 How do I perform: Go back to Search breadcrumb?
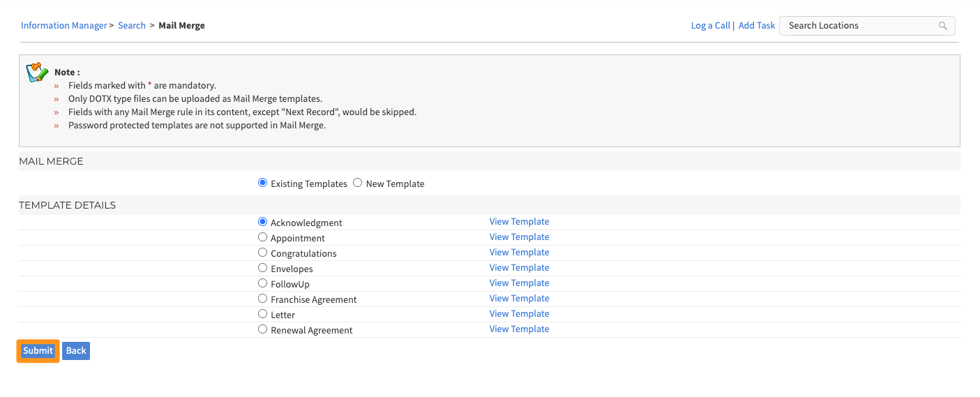[x=131, y=26]
